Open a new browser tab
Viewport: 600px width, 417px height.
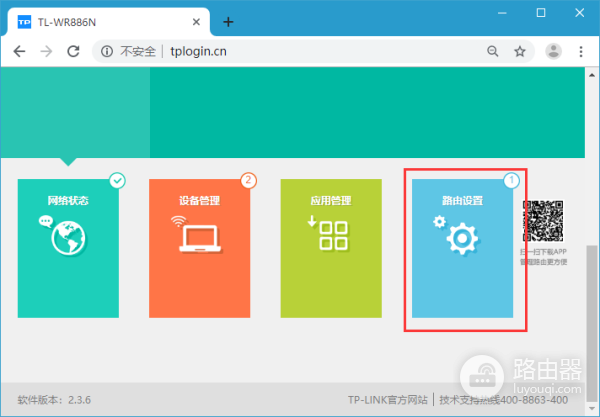pyautogui.click(x=228, y=21)
